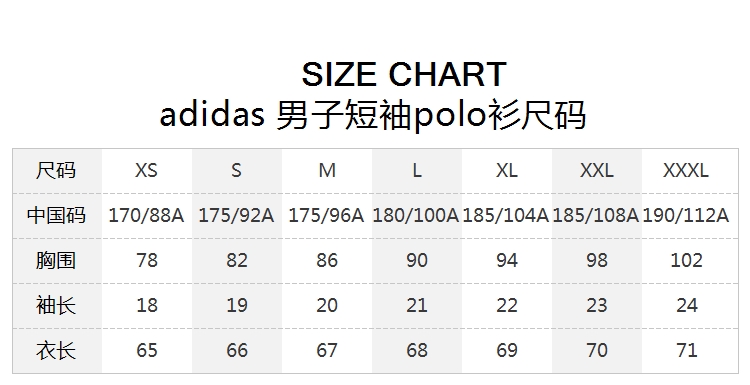Click the 袖长 row label
The height and width of the screenshot is (385, 750).
[x=56, y=305]
